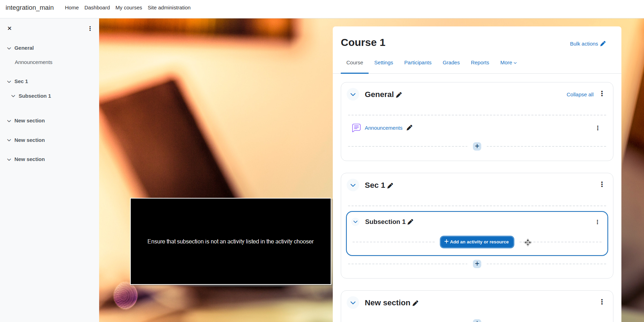644x322 pixels.
Task: Edit the General section name
Action: 399,95
